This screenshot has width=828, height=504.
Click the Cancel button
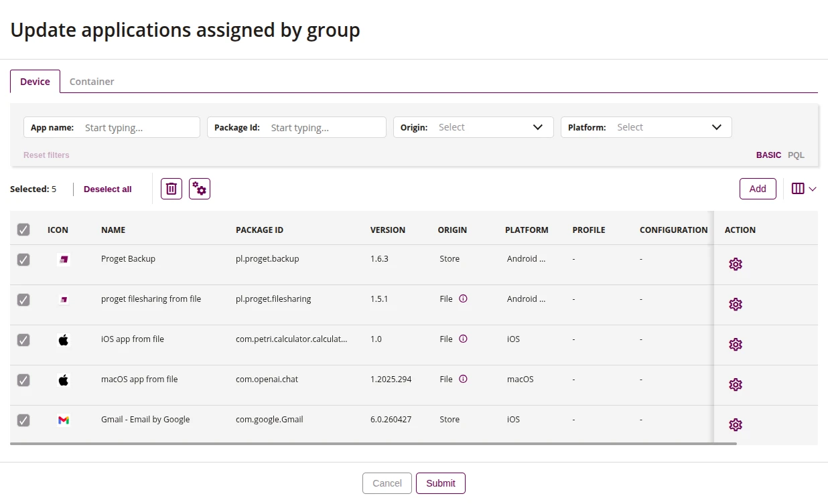387,483
